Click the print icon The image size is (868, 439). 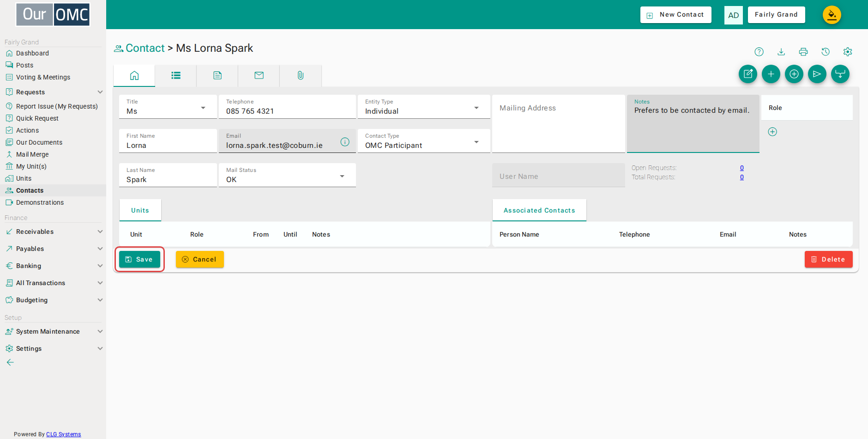(x=803, y=52)
